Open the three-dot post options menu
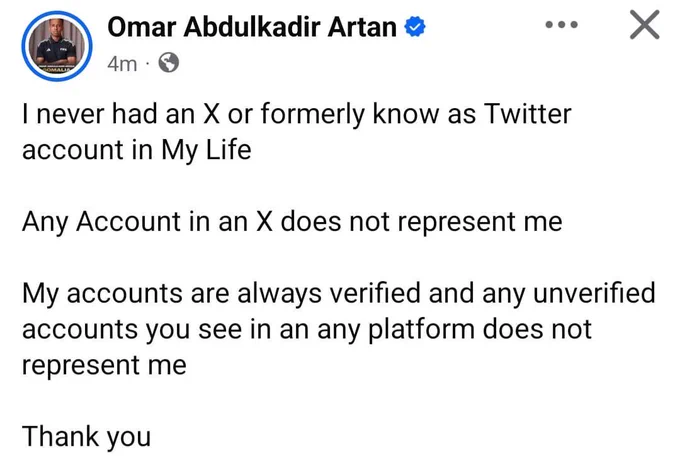680x456 pixels. coord(562,25)
